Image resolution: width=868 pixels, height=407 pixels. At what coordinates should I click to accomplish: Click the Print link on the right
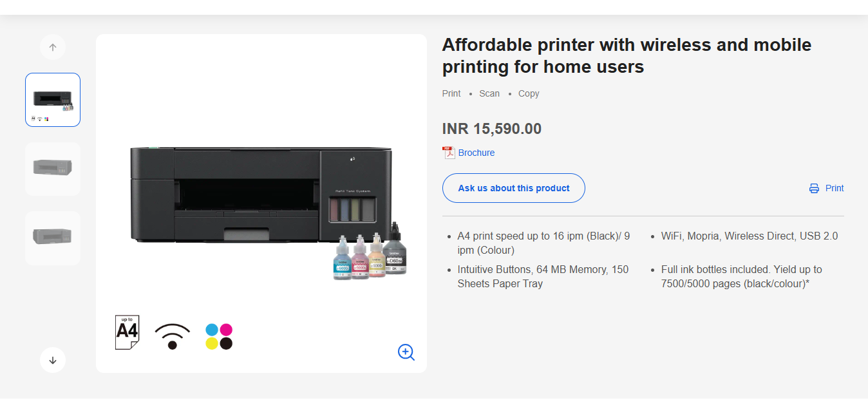(834, 187)
